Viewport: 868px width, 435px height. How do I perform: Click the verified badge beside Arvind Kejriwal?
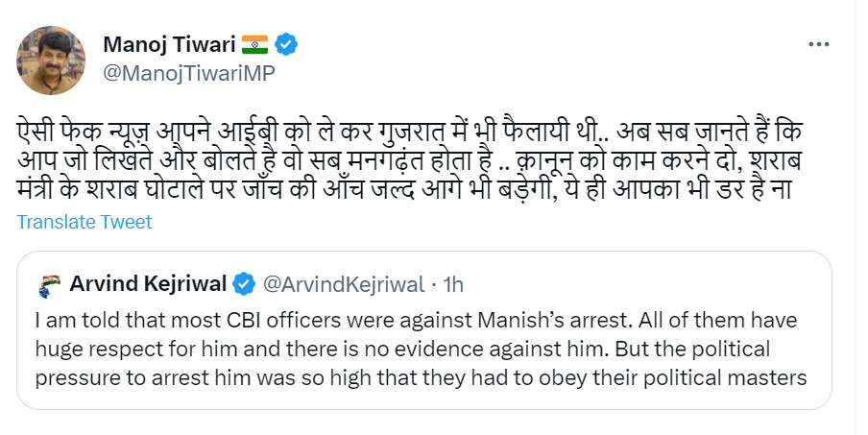coord(245,283)
